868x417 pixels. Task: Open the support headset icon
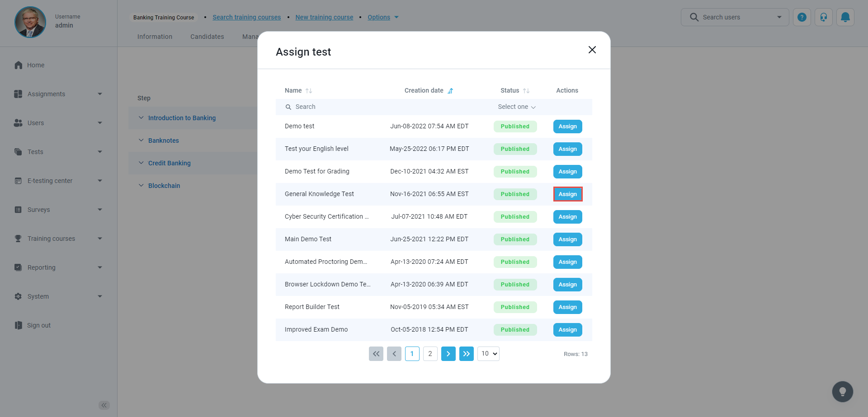(x=823, y=17)
